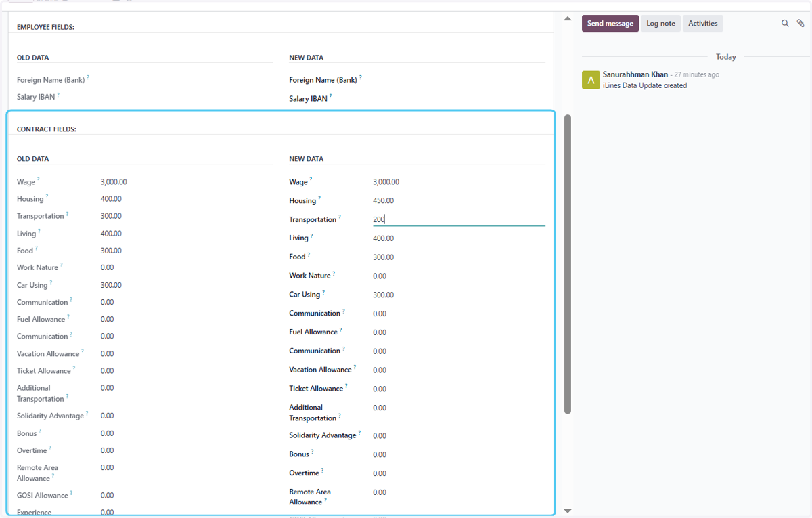Click help icon beside New Data Solidarity Advantage
This screenshot has width=812, height=518.
click(359, 433)
